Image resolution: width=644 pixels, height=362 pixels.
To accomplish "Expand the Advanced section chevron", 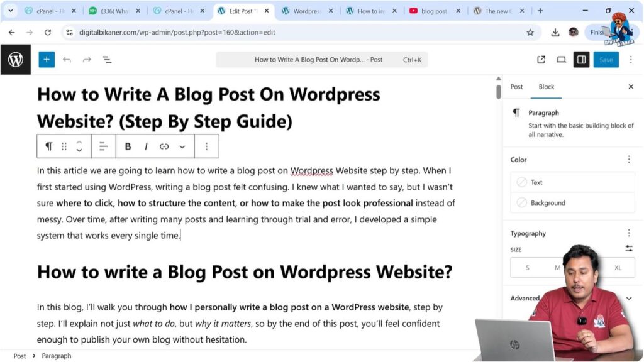I will point(628,298).
